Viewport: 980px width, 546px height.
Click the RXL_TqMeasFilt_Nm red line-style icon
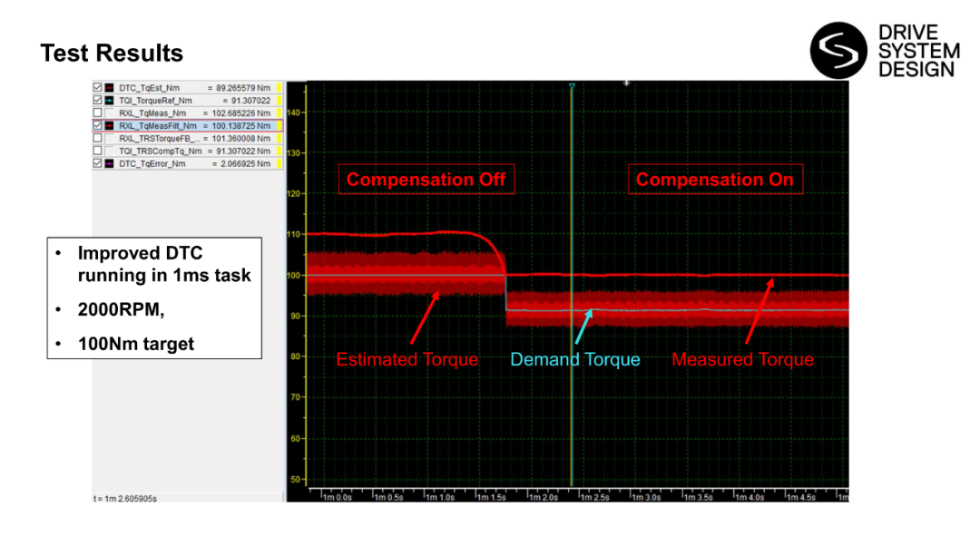tap(109, 126)
